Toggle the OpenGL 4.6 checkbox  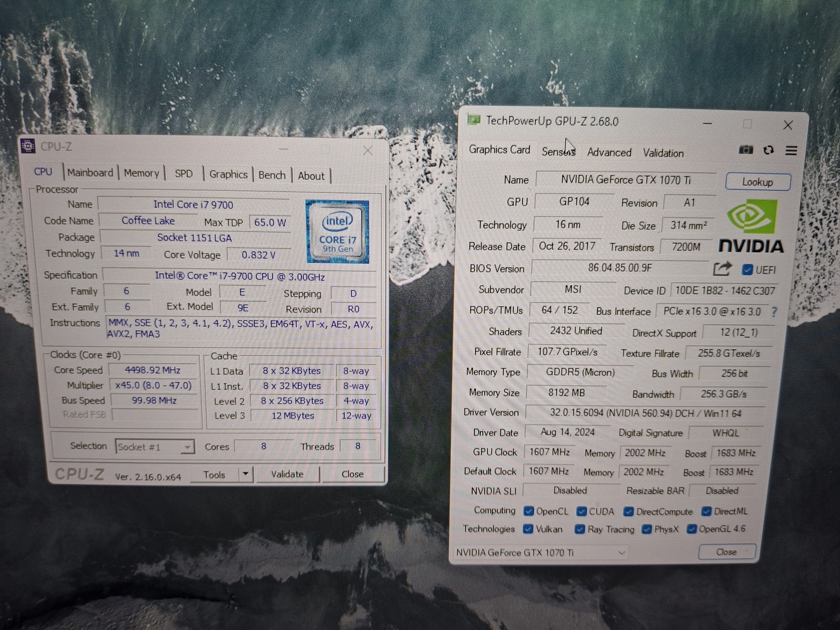click(692, 529)
